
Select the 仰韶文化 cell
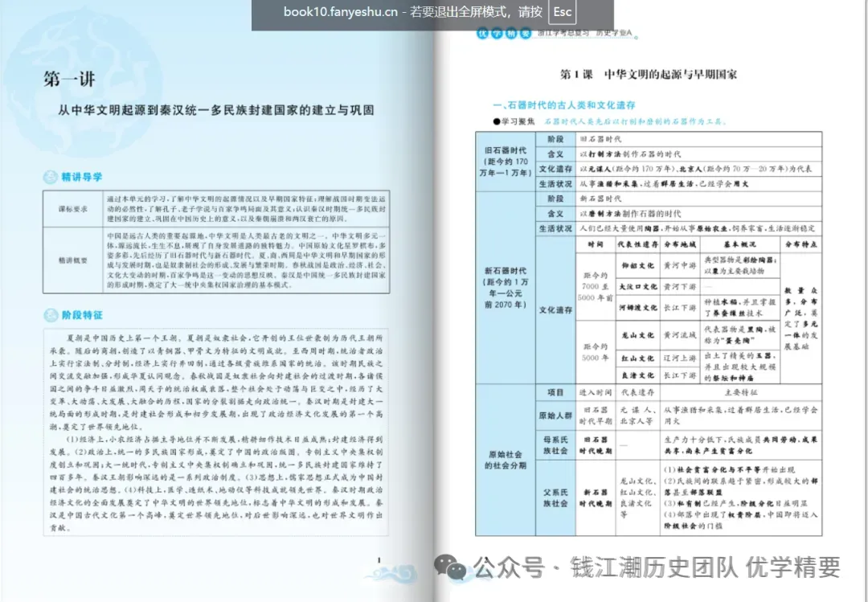[x=638, y=265]
